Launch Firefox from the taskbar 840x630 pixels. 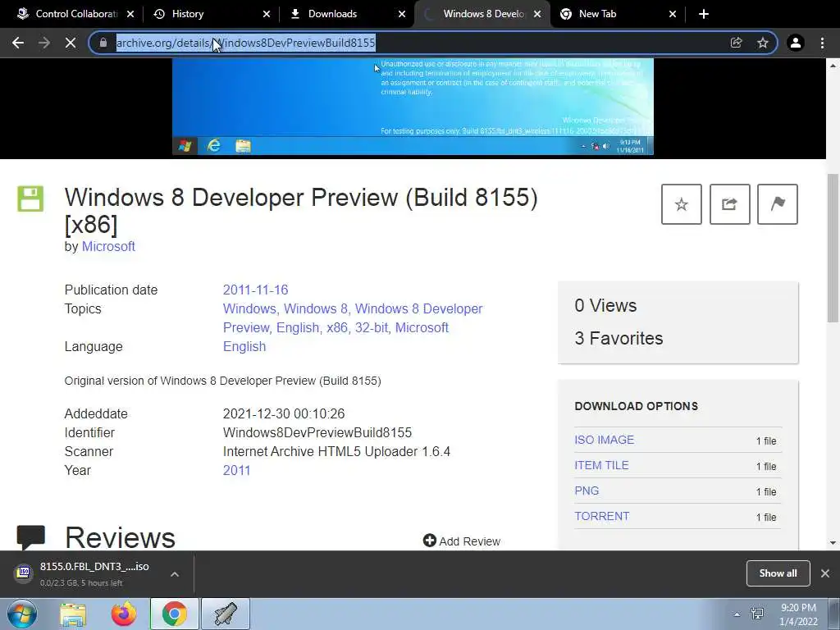(124, 614)
